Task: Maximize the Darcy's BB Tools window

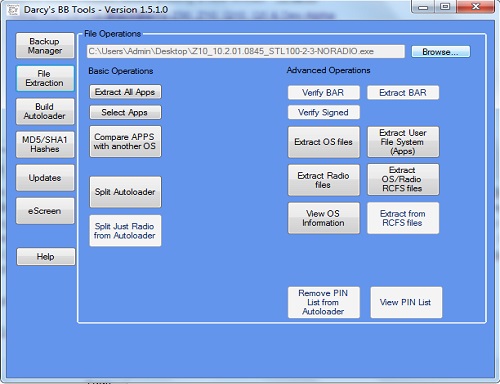Action: 445,7
